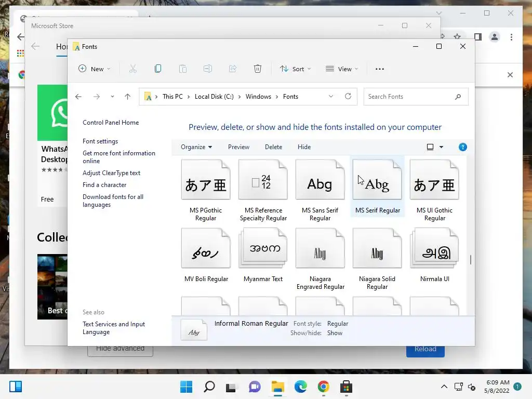
Task: Click Delete in fonts command bar
Action: pyautogui.click(x=273, y=147)
